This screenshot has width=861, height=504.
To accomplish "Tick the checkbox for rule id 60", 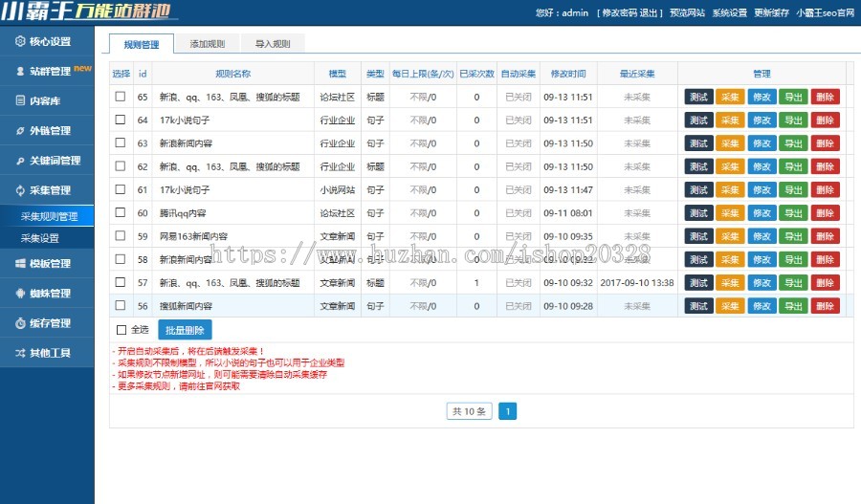I will click(x=121, y=212).
